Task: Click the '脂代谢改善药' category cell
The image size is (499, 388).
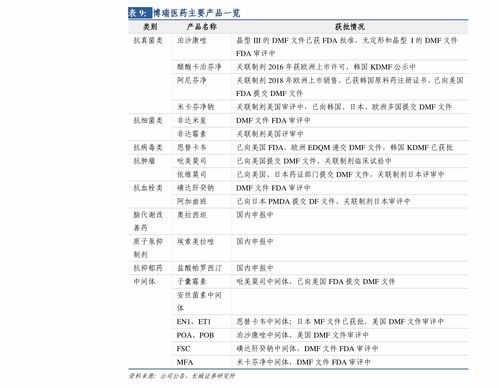Action: (148, 221)
